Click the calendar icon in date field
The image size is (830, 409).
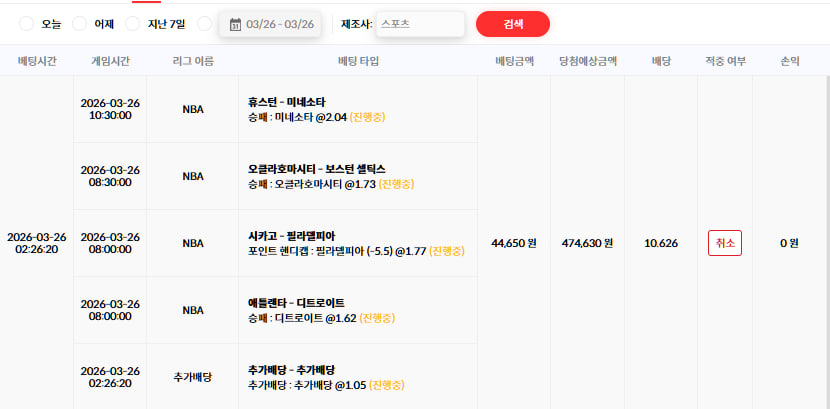click(236, 24)
